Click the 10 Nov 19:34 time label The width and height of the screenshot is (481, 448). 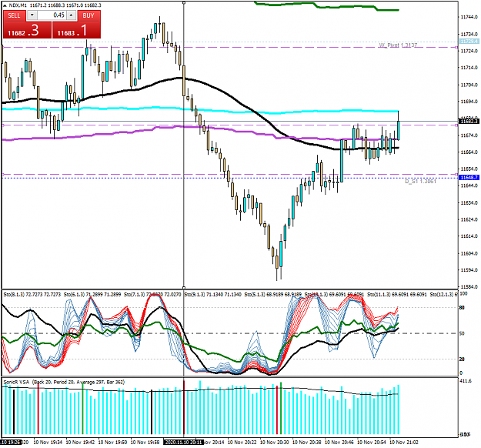pyautogui.click(x=48, y=442)
